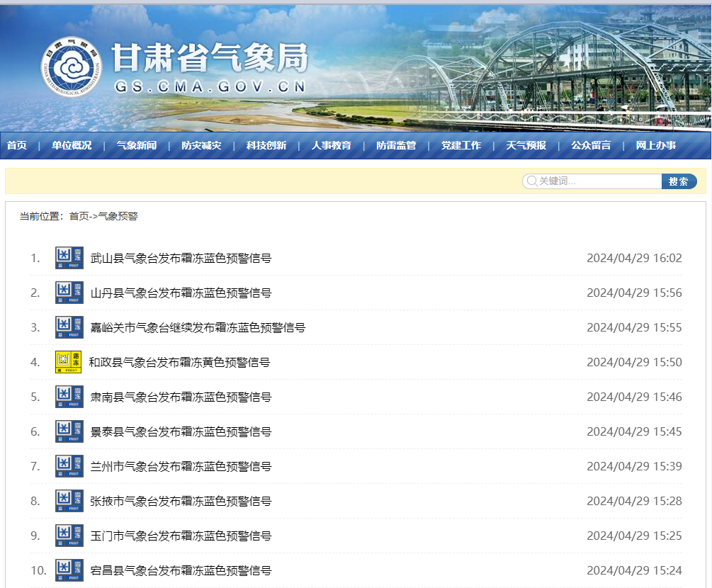Click the 搜索 search button
The width and height of the screenshot is (712, 588).
pyautogui.click(x=679, y=181)
